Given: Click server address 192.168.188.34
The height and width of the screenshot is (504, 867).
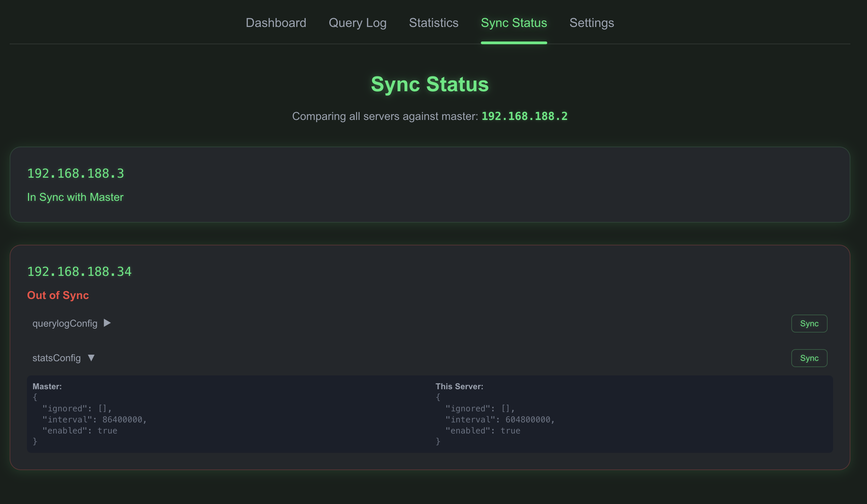Looking at the screenshot, I should coord(79,272).
